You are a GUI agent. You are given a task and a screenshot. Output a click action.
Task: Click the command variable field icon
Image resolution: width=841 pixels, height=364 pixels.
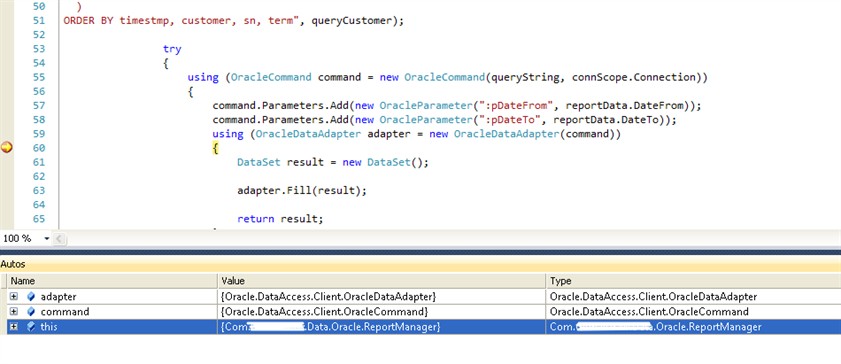click(x=31, y=311)
